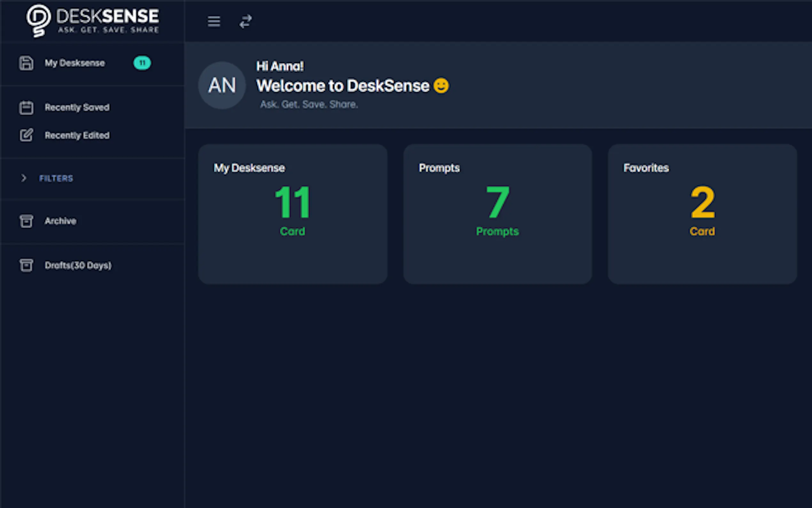The width and height of the screenshot is (812, 508).
Task: Click the AN user avatar
Action: point(222,85)
